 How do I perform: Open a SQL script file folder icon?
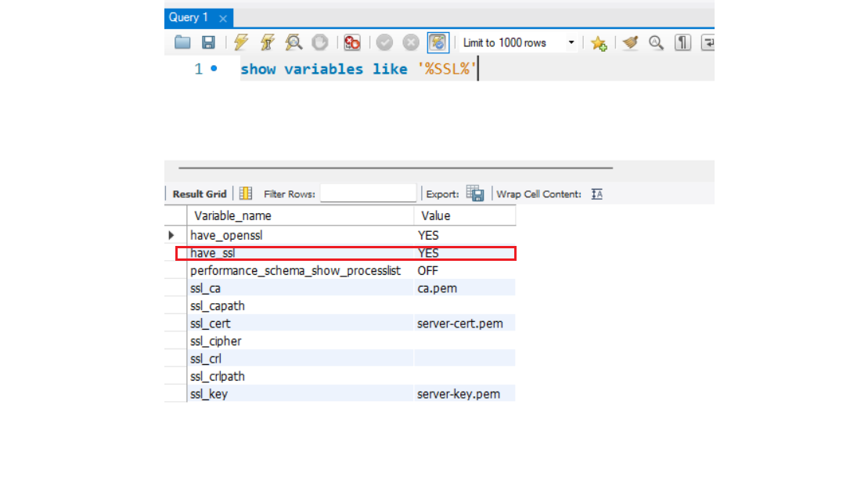click(182, 42)
